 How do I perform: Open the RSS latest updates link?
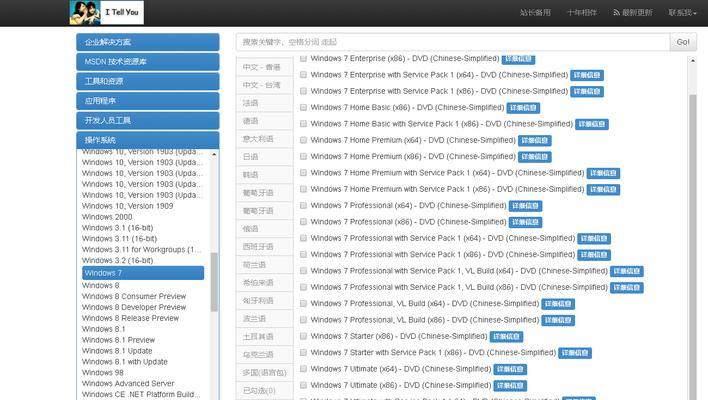(633, 13)
